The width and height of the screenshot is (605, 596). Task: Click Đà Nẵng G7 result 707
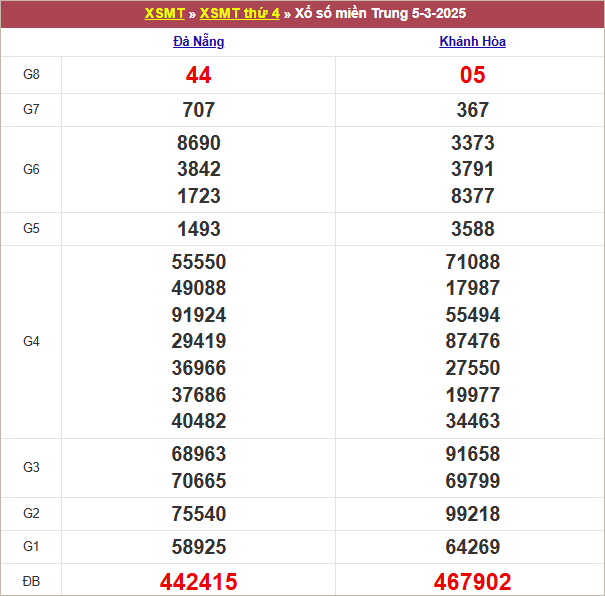(199, 110)
